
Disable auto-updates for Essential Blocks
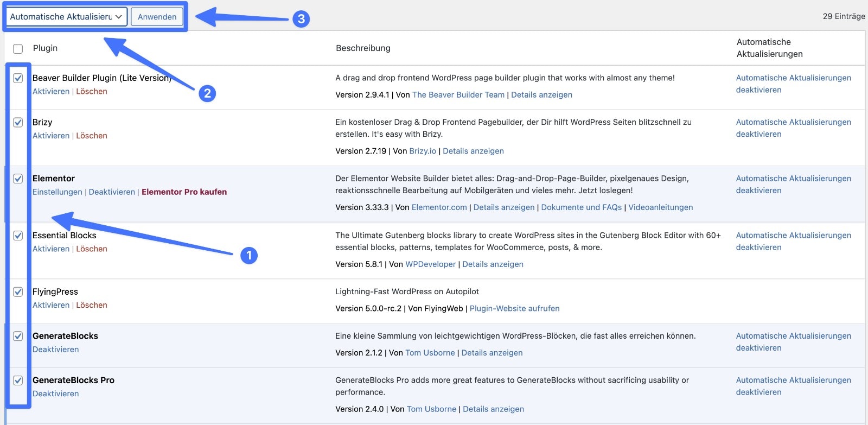[794, 242]
